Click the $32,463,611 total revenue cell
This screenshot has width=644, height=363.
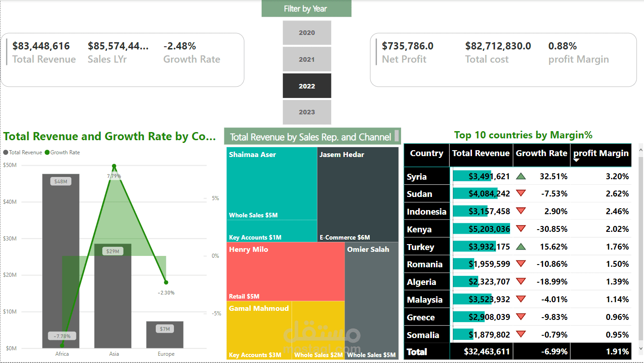[x=481, y=351]
